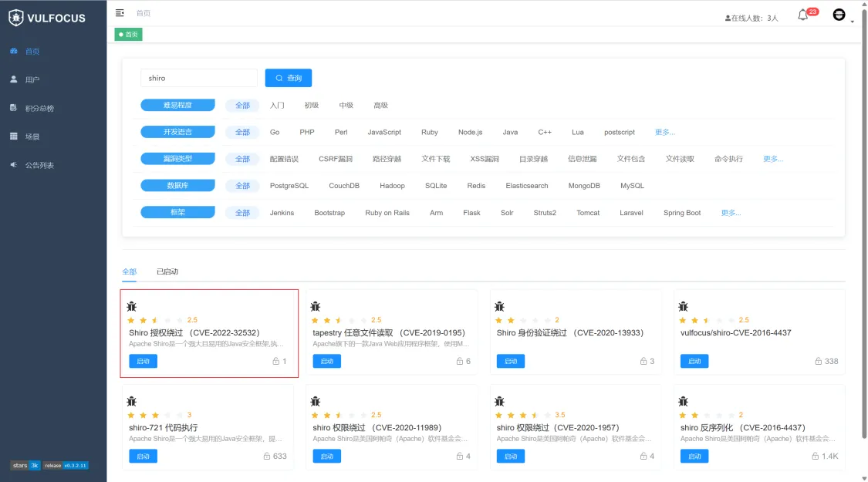Select 初级 difficulty filter
The width and height of the screenshot is (868, 482).
coord(312,105)
